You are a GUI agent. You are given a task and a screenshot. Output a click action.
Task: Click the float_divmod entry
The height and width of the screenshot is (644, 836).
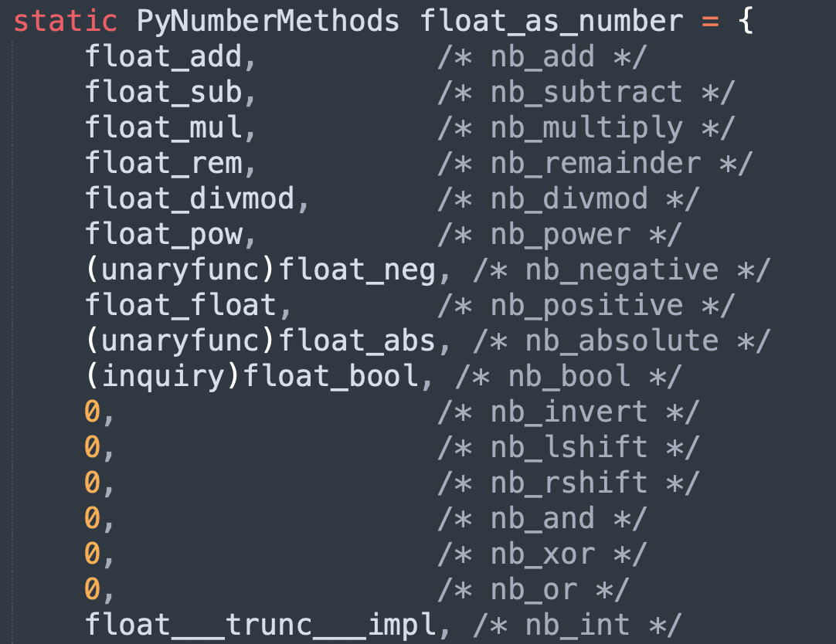(x=190, y=198)
